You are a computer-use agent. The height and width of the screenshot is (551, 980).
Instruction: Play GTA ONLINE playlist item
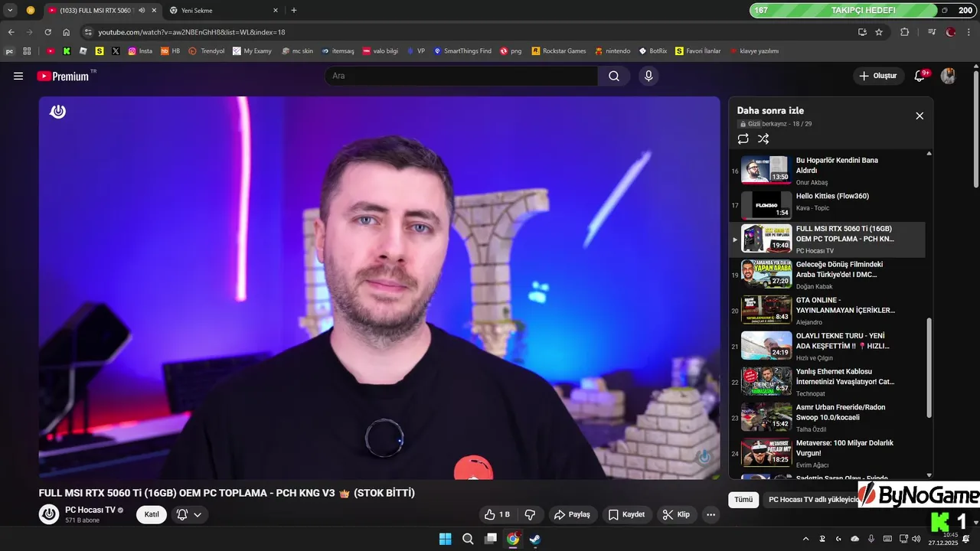(827, 311)
